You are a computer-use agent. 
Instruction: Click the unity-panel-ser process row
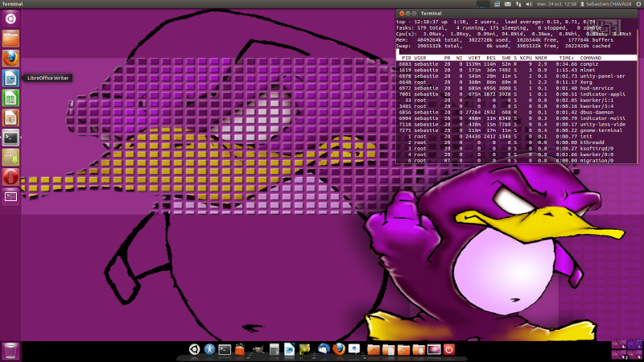coord(517,76)
